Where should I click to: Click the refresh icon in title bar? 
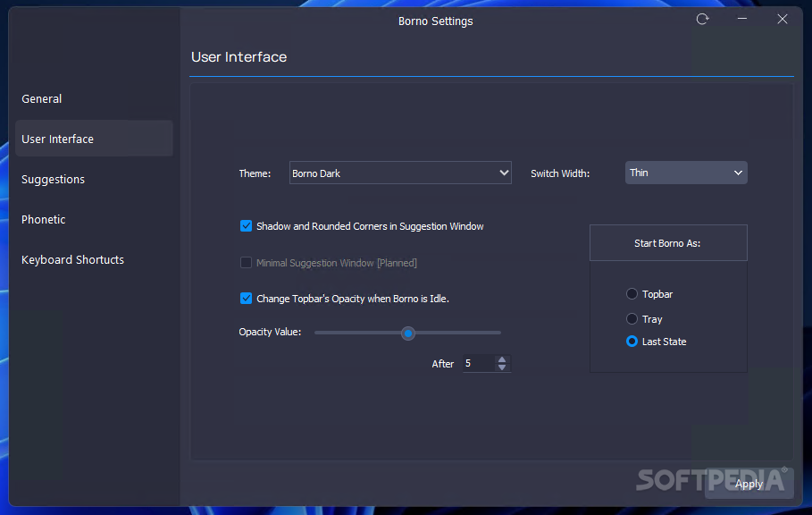[x=702, y=20]
